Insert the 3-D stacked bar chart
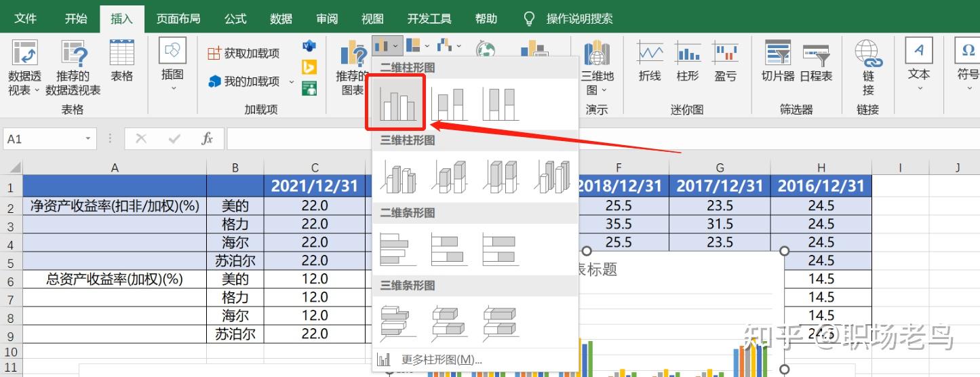Image resolution: width=980 pixels, height=377 pixels. click(448, 322)
